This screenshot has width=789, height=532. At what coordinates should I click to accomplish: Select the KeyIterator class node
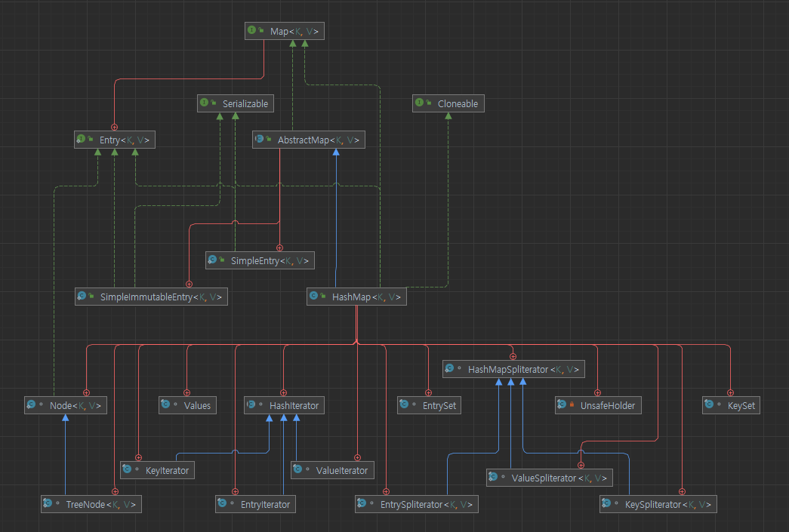pos(158,470)
